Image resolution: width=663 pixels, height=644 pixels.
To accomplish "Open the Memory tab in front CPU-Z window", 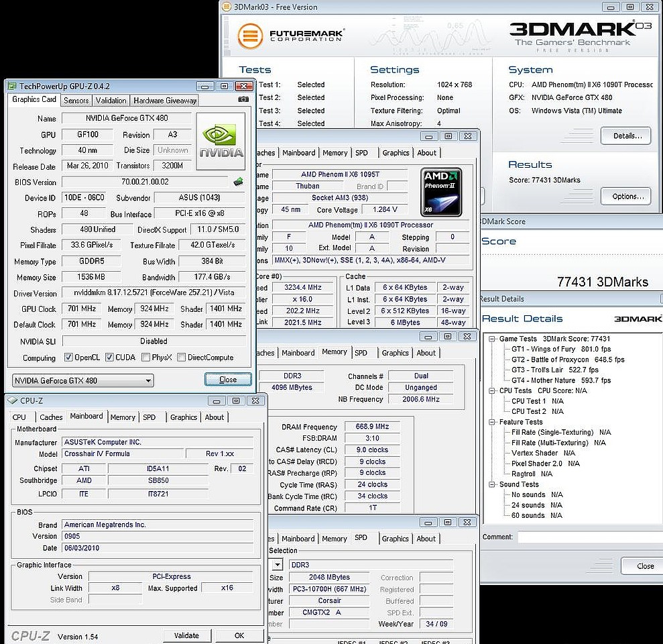I will tap(123, 417).
